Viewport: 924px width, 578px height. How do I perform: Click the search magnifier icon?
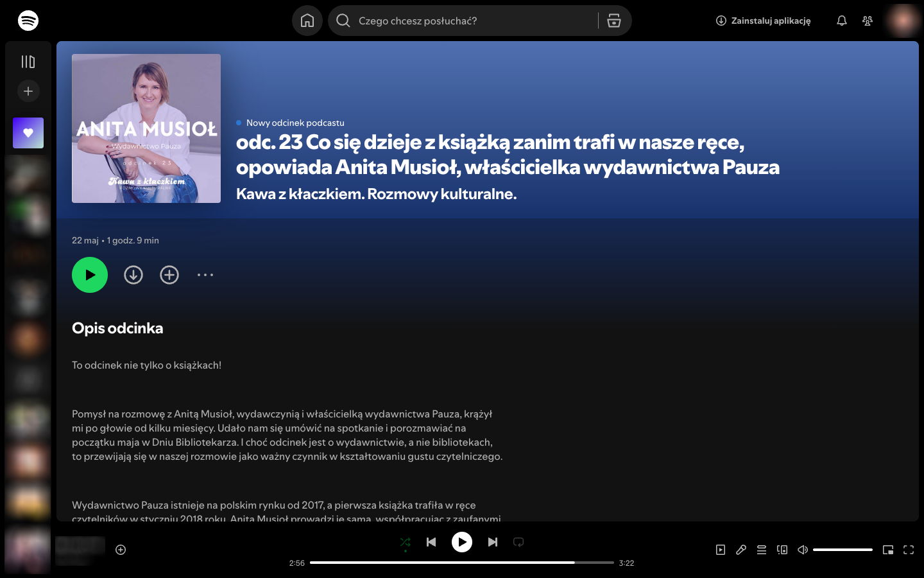coord(343,21)
